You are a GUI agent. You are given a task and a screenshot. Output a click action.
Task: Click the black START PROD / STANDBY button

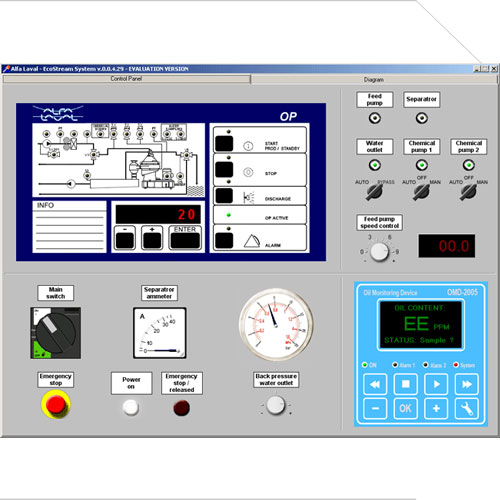(x=224, y=143)
